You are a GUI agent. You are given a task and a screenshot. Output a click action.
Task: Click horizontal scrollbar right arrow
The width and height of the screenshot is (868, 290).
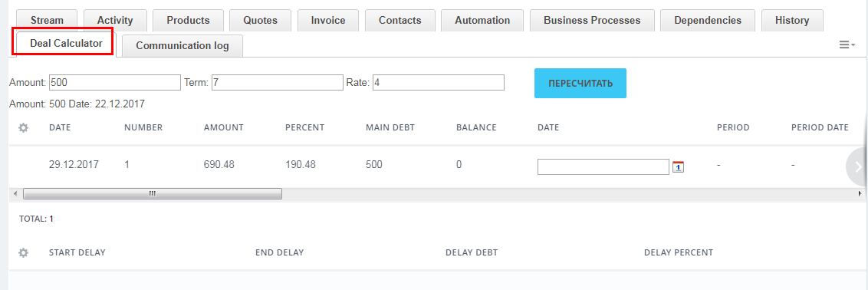(860, 193)
